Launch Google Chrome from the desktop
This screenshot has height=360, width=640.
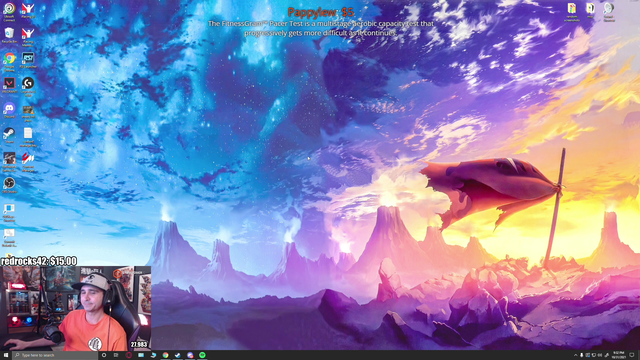pos(9,61)
